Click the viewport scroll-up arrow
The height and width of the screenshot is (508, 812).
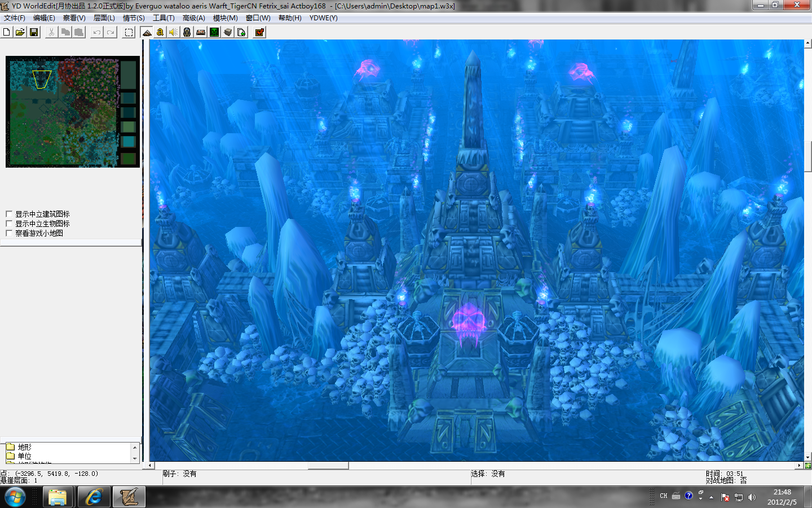point(808,43)
